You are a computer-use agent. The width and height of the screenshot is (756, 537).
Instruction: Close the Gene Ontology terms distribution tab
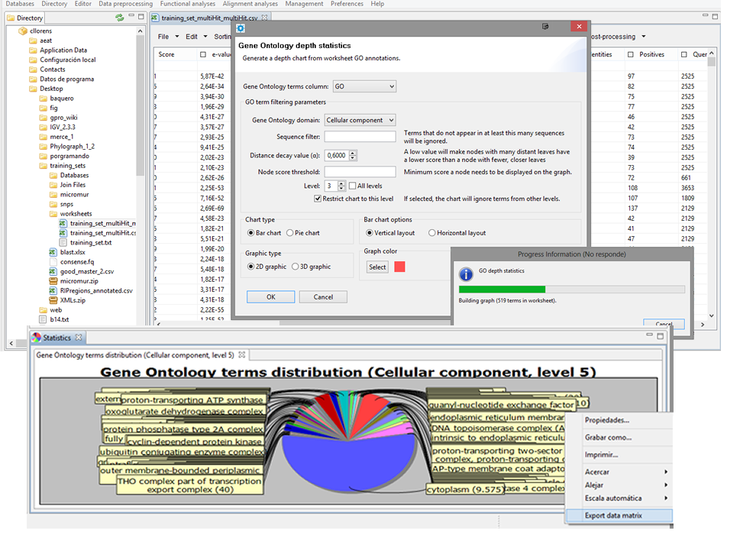[x=241, y=355]
